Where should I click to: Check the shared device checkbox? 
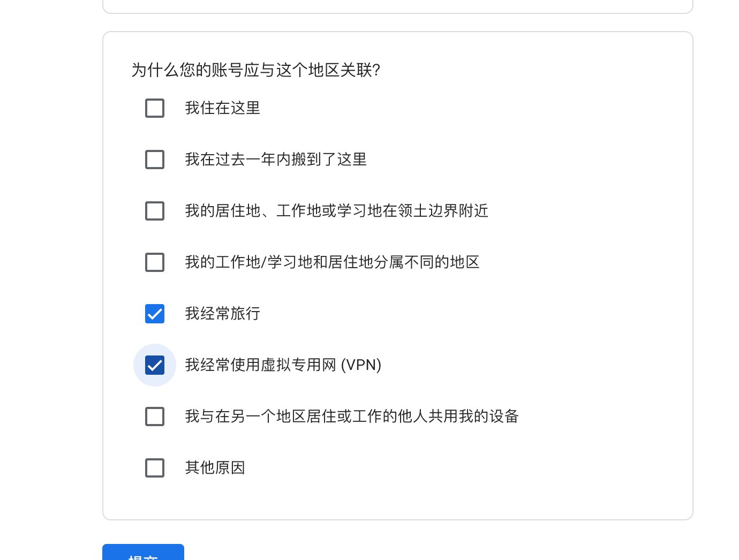click(155, 417)
